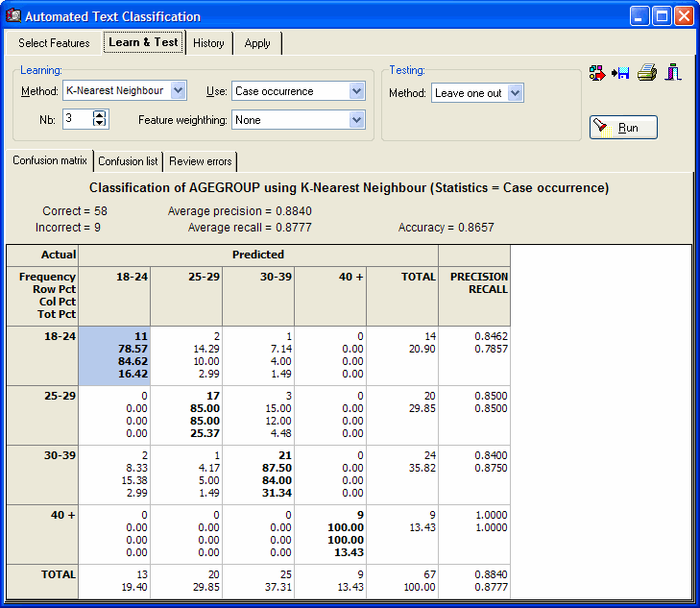Decrease the Nb neighbours value
This screenshot has height=608, width=700.
tap(100, 124)
